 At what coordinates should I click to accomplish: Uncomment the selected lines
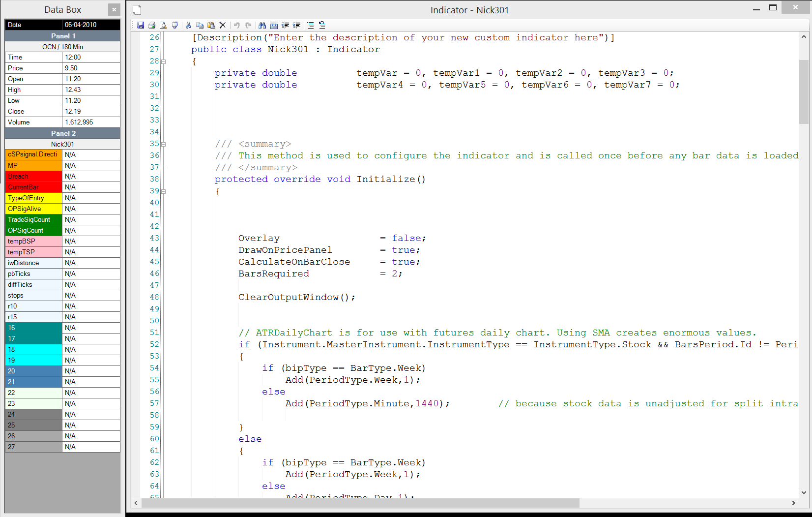(322, 25)
